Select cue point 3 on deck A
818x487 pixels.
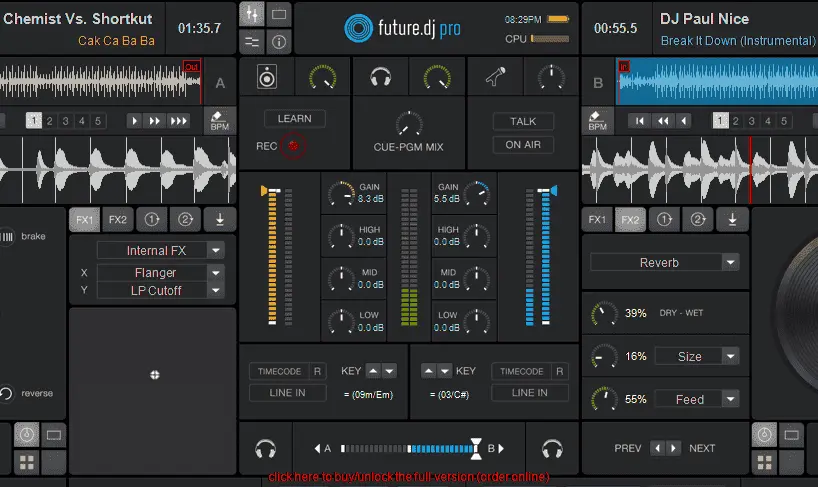[65, 121]
